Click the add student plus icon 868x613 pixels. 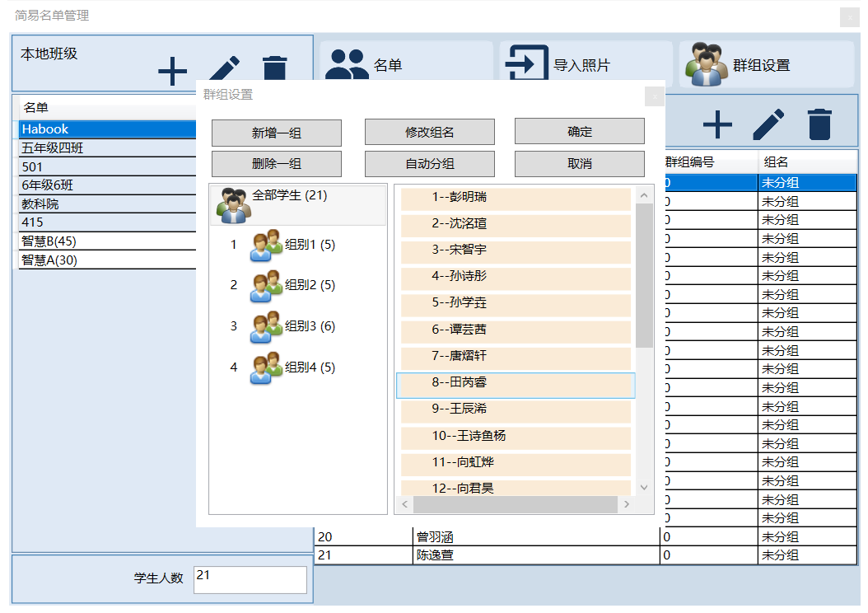coord(717,124)
